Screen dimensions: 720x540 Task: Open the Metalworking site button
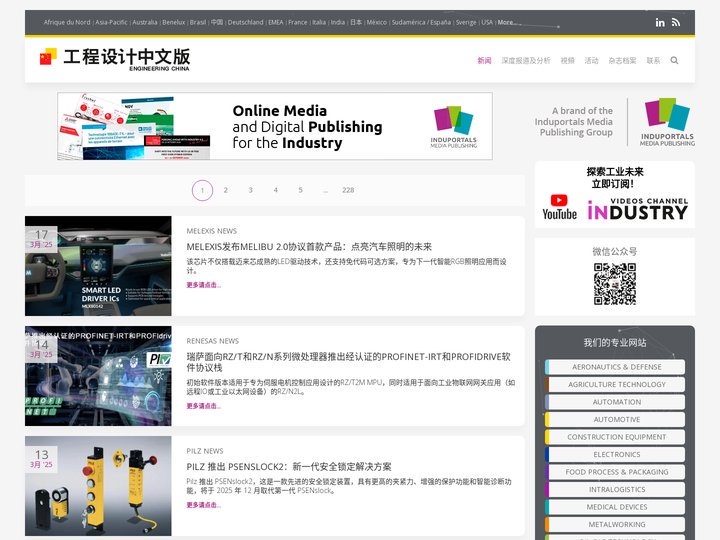tap(615, 524)
